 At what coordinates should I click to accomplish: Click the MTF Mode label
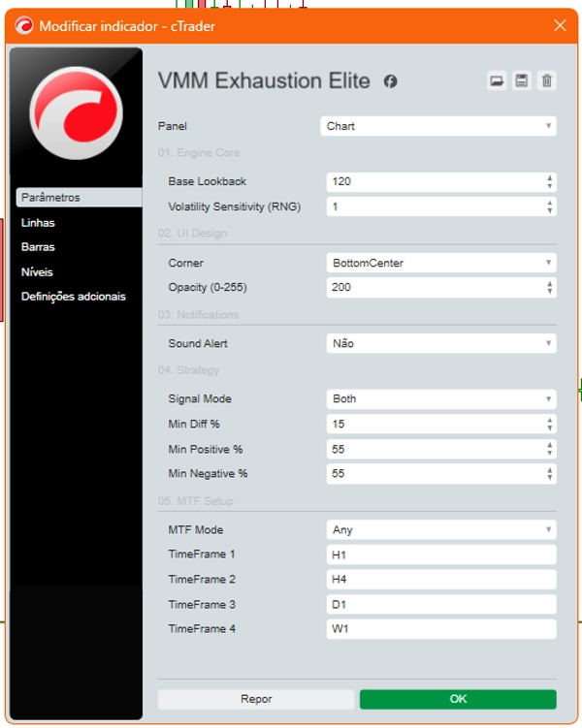point(196,529)
